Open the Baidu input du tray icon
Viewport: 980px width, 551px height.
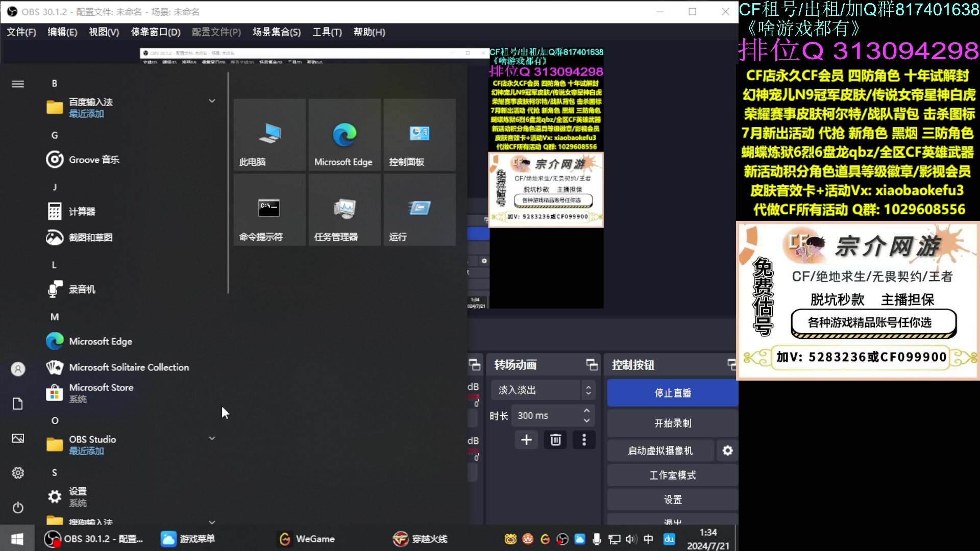(669, 539)
